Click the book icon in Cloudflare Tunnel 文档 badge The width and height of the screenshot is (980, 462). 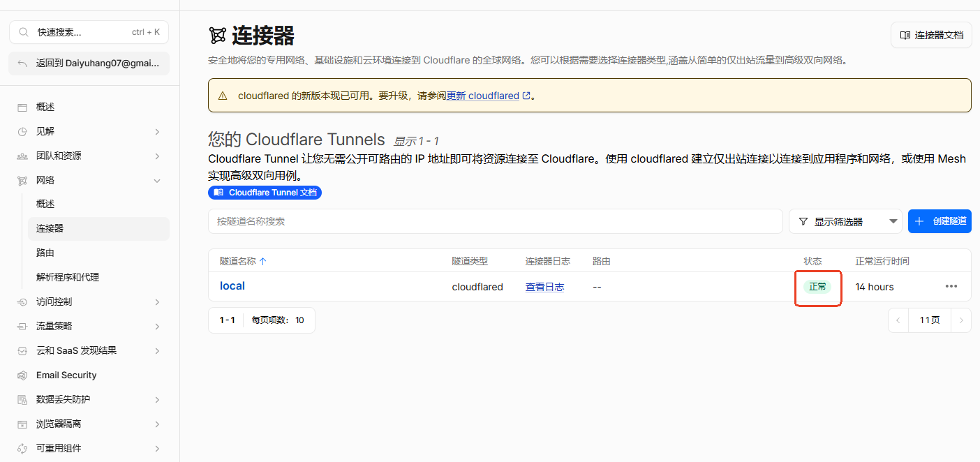[x=218, y=193]
